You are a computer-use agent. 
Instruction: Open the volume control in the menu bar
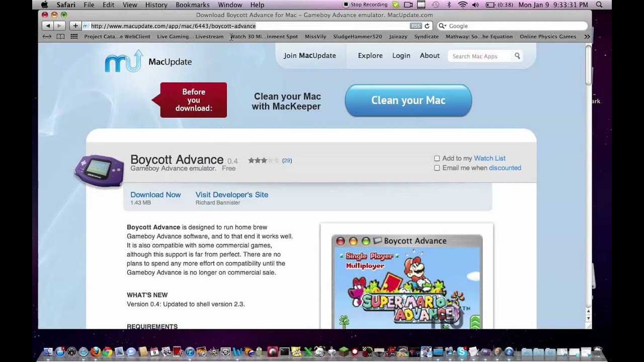[x=476, y=5]
